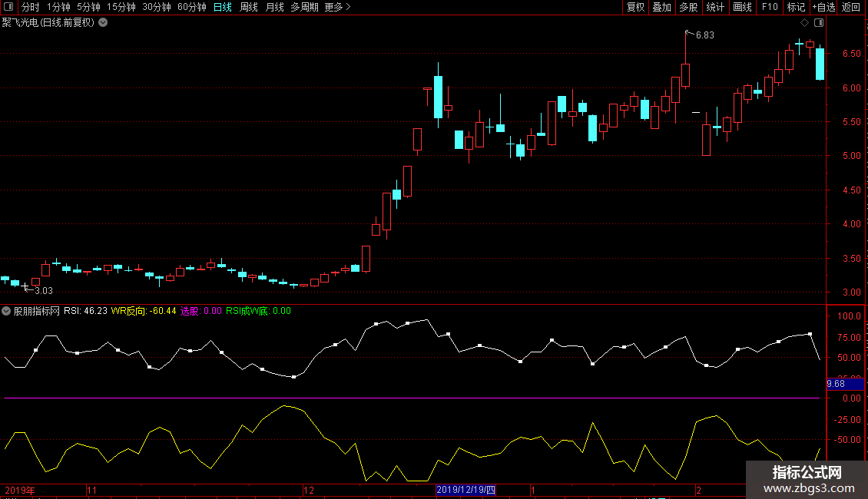The height and width of the screenshot is (499, 868).
Task: Open dropdown next to 聚飞光电 title
Action: [x=103, y=23]
